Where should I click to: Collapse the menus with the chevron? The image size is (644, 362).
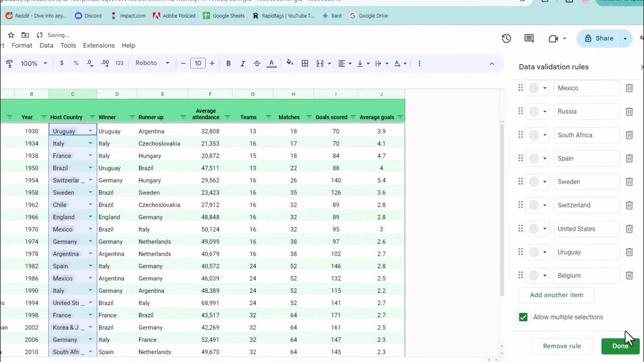pyautogui.click(x=492, y=63)
